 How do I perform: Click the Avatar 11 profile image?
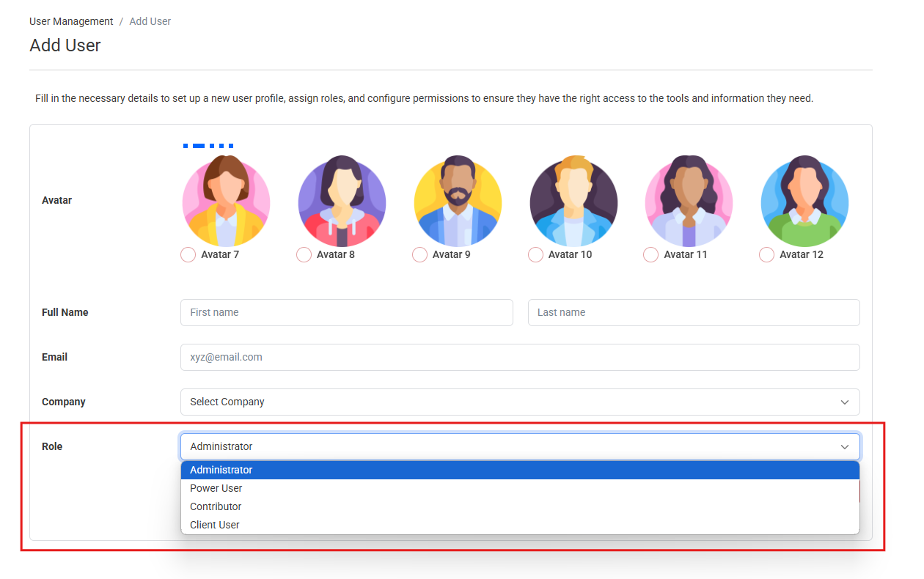point(689,202)
